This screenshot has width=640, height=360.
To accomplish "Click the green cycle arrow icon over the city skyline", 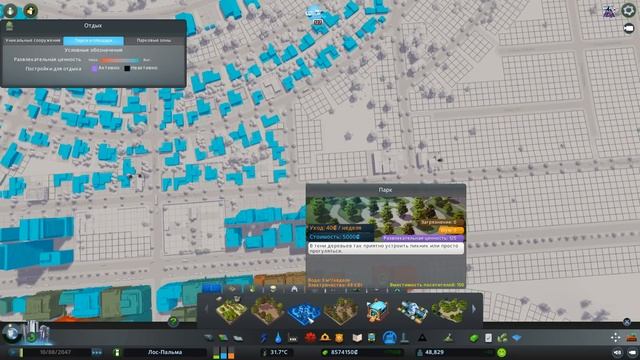I will [31, 338].
